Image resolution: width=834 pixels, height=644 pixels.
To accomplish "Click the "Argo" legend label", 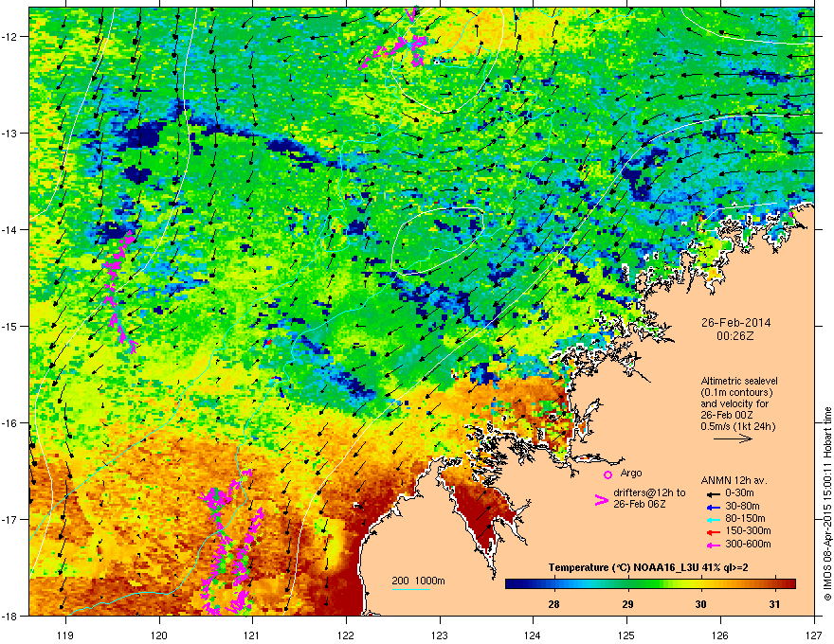I will pyautogui.click(x=631, y=473).
